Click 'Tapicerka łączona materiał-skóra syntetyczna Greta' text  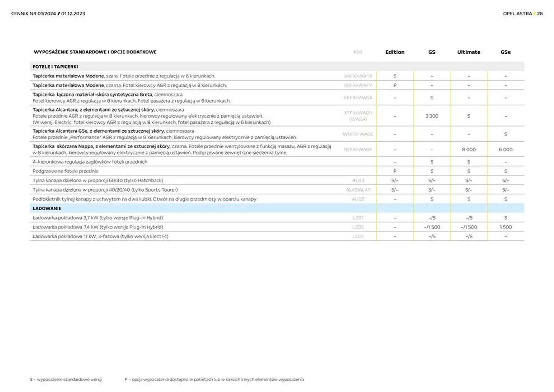click(x=92, y=94)
